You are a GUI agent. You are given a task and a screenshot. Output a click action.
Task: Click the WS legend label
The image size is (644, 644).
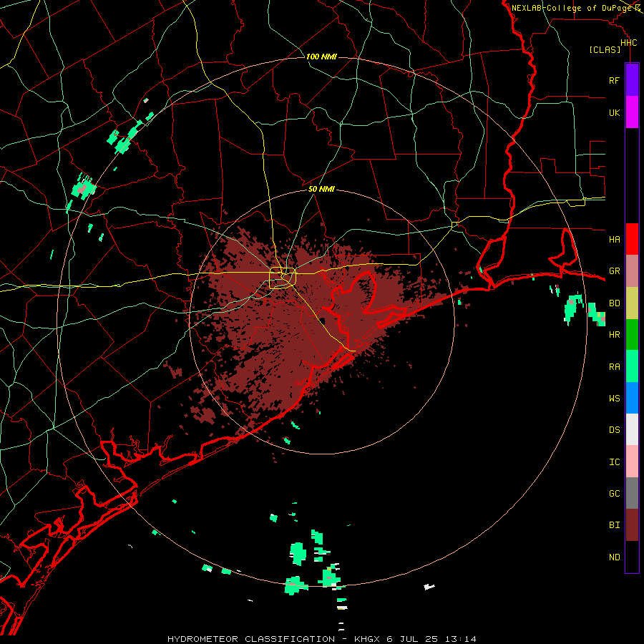pos(614,399)
